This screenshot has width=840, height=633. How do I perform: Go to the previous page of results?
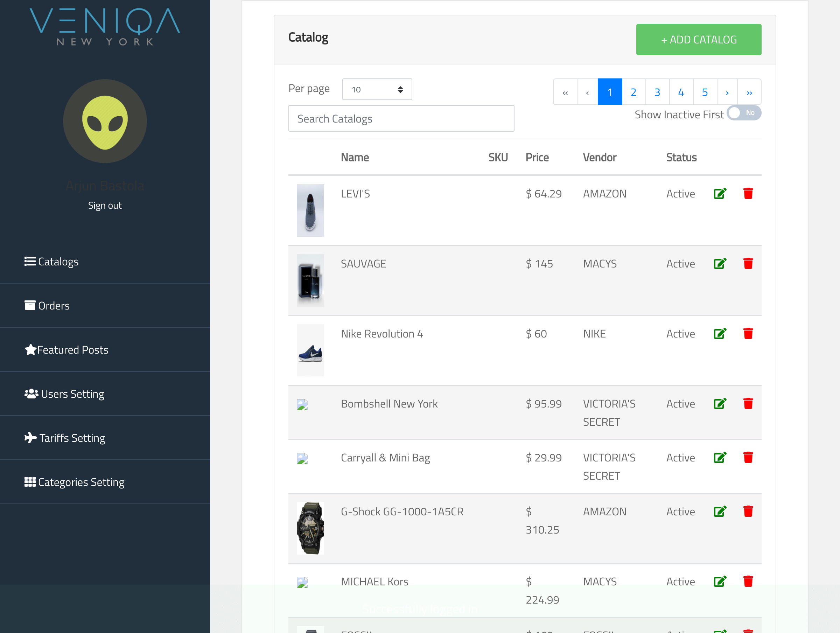587,92
